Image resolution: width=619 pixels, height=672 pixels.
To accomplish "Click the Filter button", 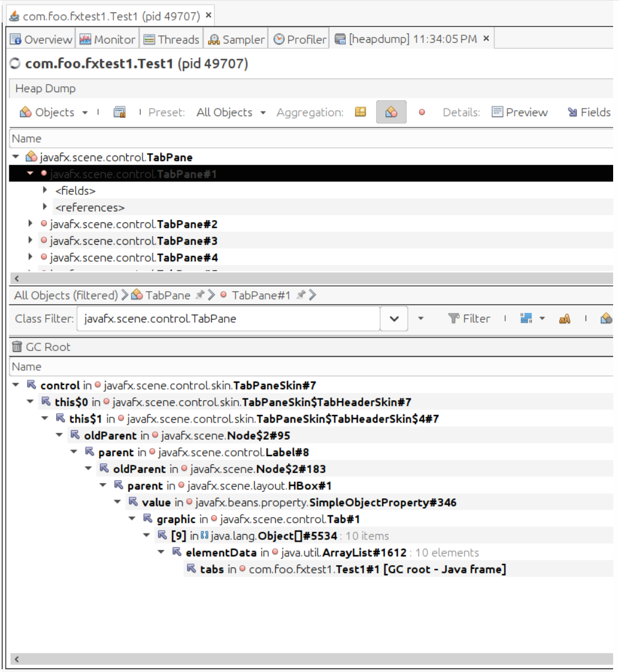I will click(x=469, y=319).
